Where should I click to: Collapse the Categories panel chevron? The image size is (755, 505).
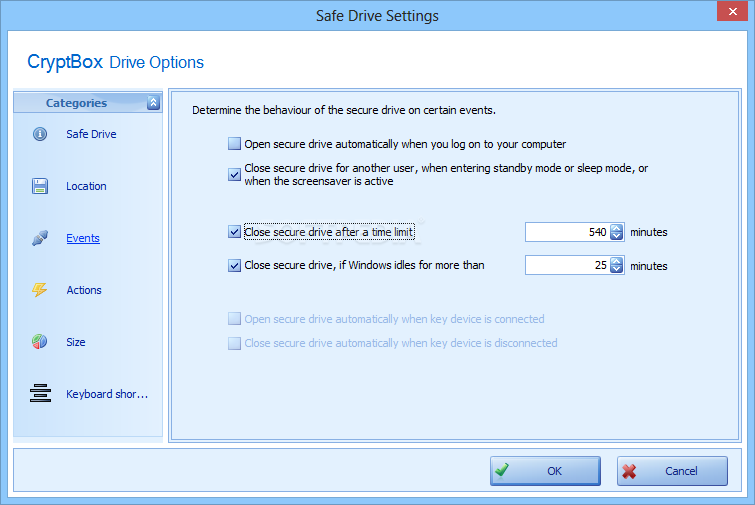[x=153, y=103]
